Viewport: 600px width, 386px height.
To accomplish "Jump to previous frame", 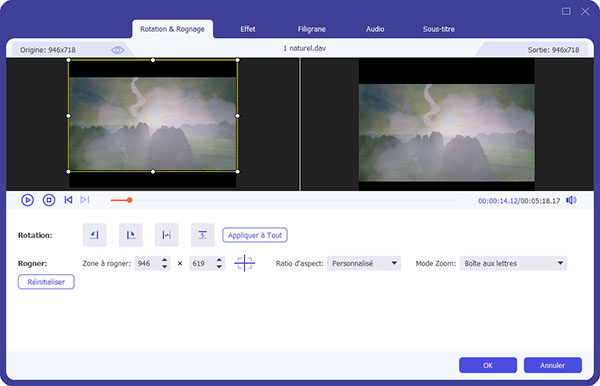I will point(68,200).
